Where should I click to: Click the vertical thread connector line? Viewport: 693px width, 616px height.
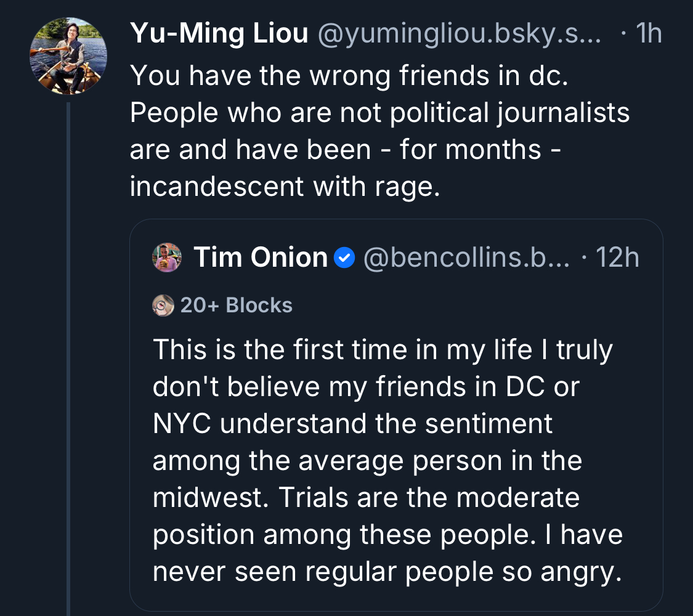click(x=68, y=357)
